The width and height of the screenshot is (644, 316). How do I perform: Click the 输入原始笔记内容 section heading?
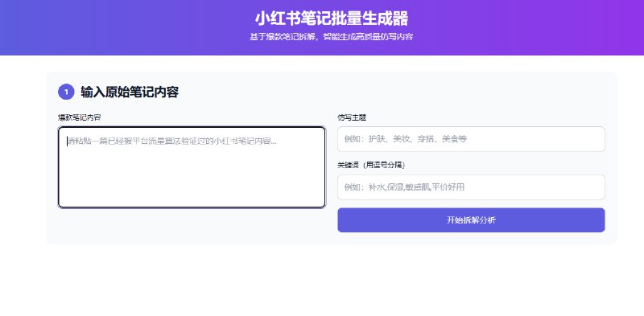(130, 92)
